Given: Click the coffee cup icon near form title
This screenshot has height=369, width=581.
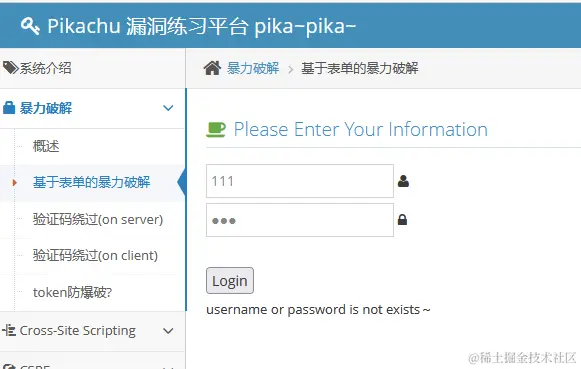Looking at the screenshot, I should pos(216,130).
